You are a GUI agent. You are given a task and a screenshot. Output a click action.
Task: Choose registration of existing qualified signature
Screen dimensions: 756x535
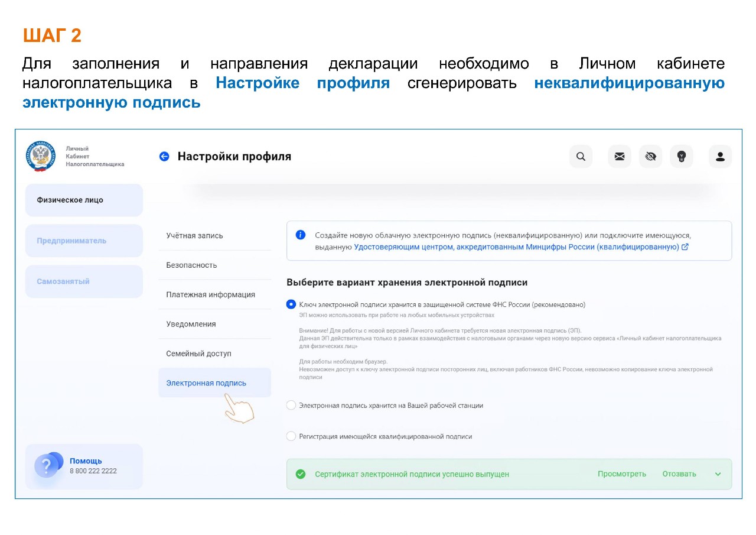[291, 436]
